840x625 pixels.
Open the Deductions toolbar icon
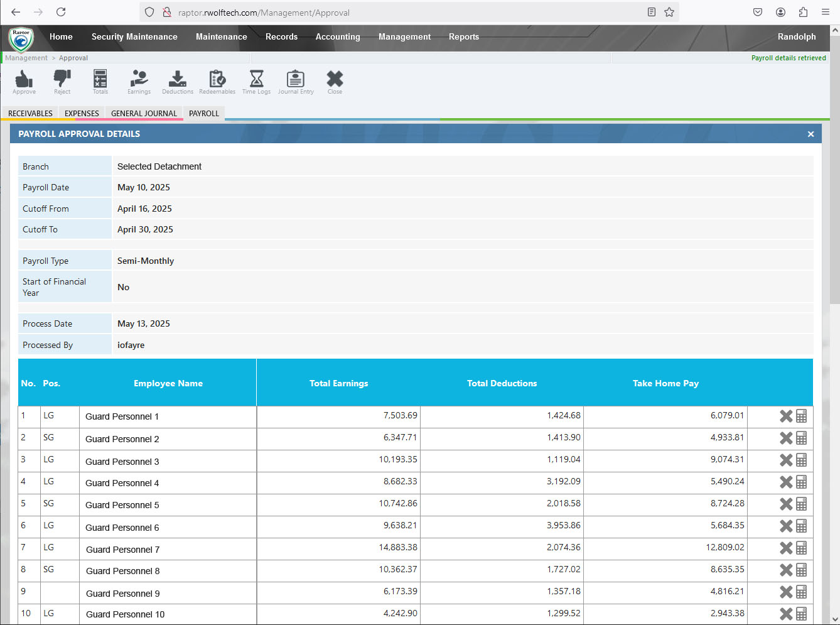178,80
